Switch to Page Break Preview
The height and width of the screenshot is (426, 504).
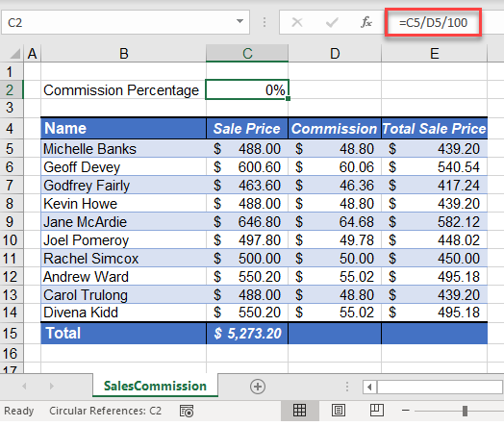376,411
